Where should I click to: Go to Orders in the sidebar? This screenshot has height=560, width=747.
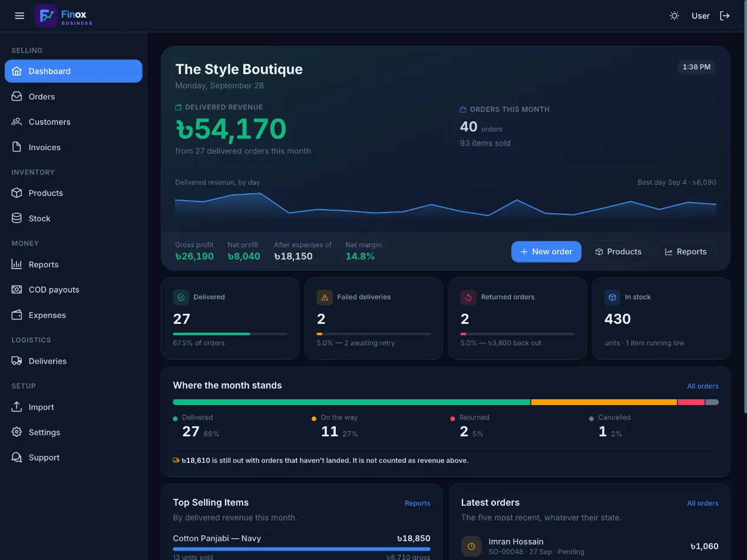[74, 97]
